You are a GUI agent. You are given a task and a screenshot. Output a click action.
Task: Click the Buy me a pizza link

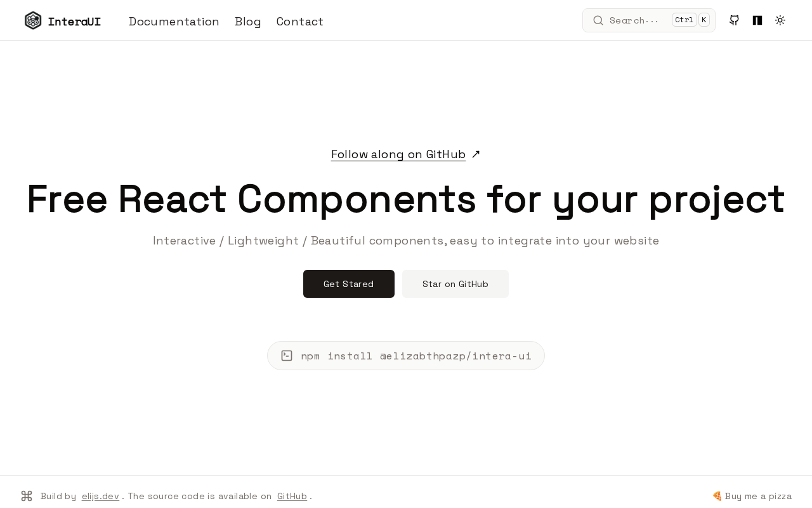click(752, 497)
